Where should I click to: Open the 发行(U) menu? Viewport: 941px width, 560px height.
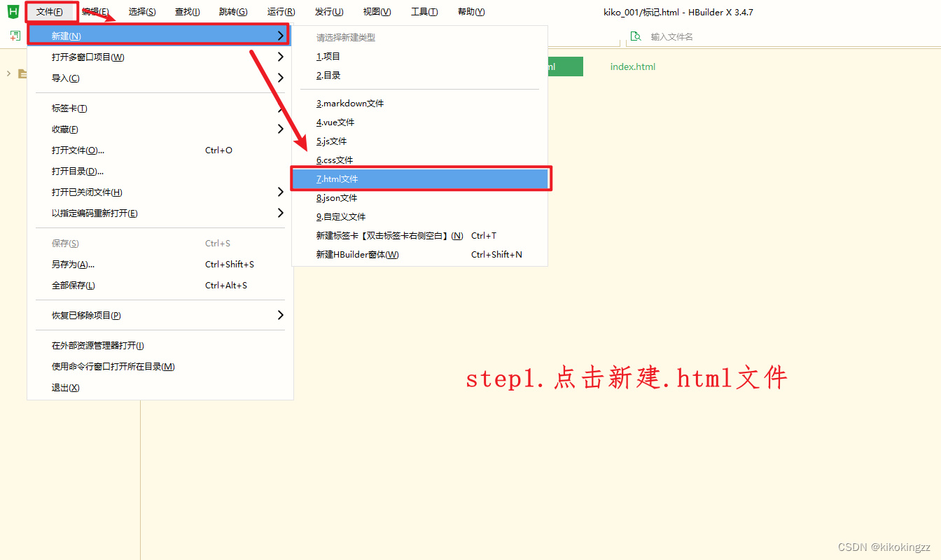(329, 12)
